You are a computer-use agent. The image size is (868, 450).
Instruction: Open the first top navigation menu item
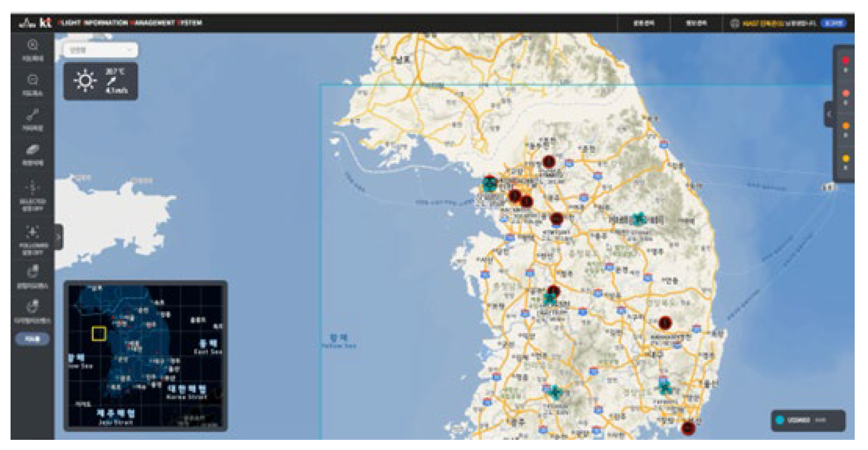pyautogui.click(x=644, y=23)
